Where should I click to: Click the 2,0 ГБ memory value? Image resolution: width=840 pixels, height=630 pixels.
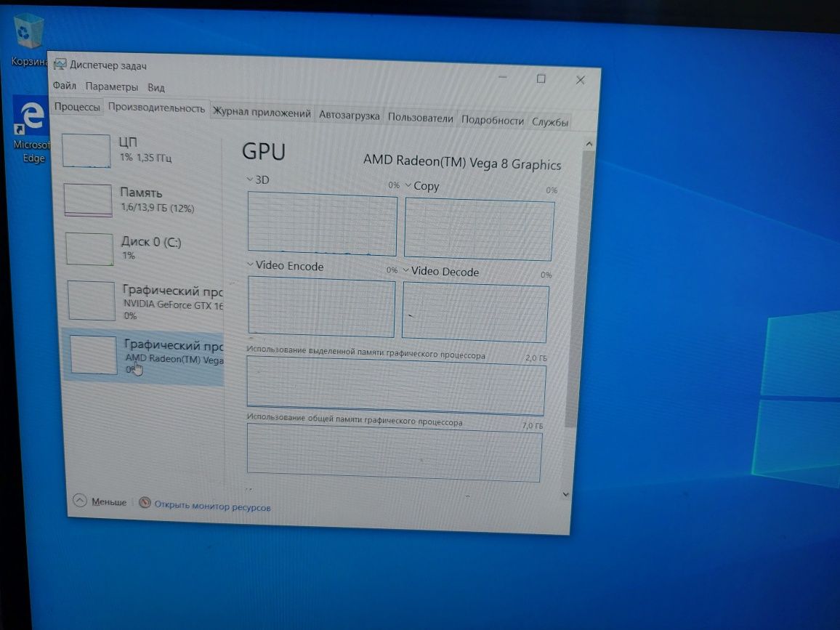tap(536, 358)
